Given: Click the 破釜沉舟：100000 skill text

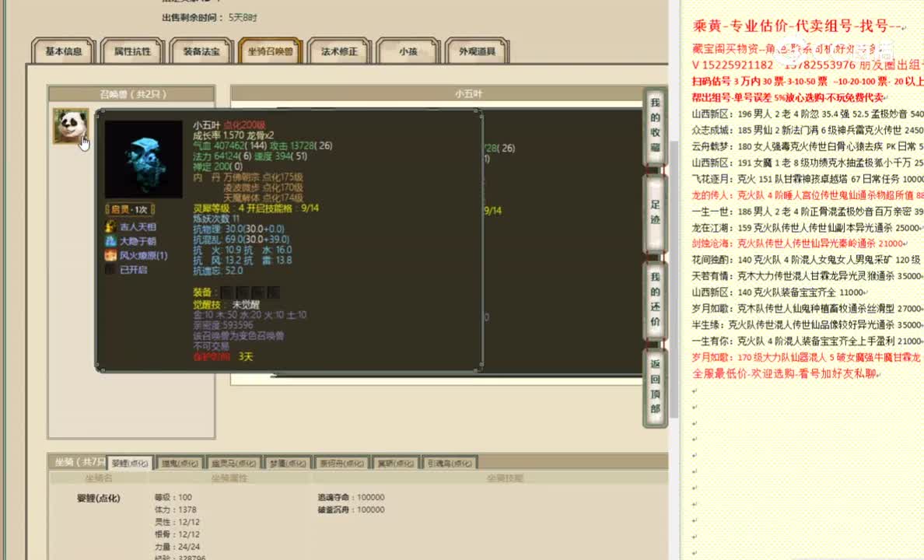Looking at the screenshot, I should [352, 509].
